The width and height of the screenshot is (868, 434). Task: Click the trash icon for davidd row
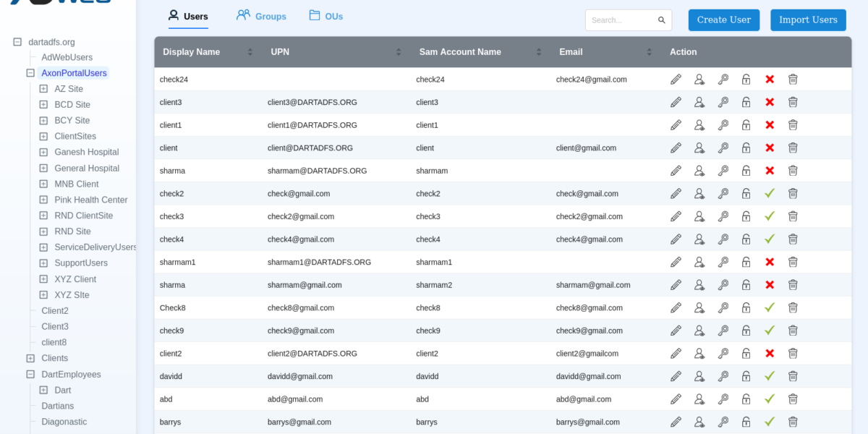(x=793, y=376)
